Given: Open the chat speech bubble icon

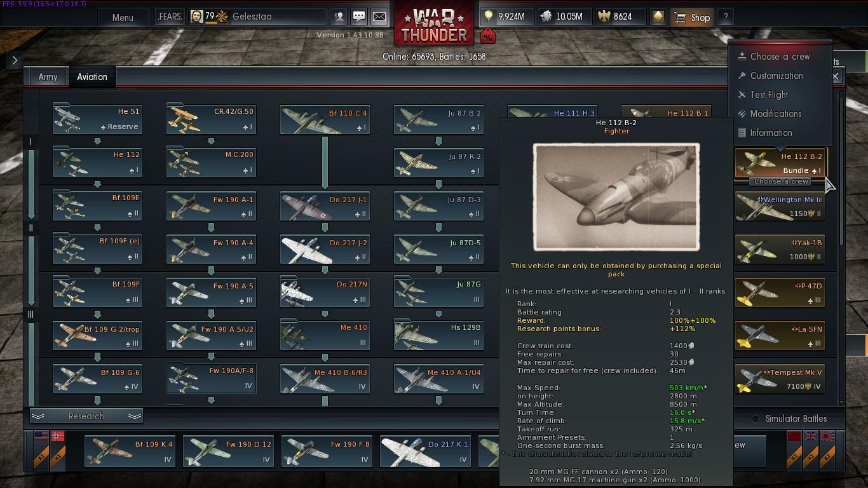Looking at the screenshot, I should click(359, 17).
